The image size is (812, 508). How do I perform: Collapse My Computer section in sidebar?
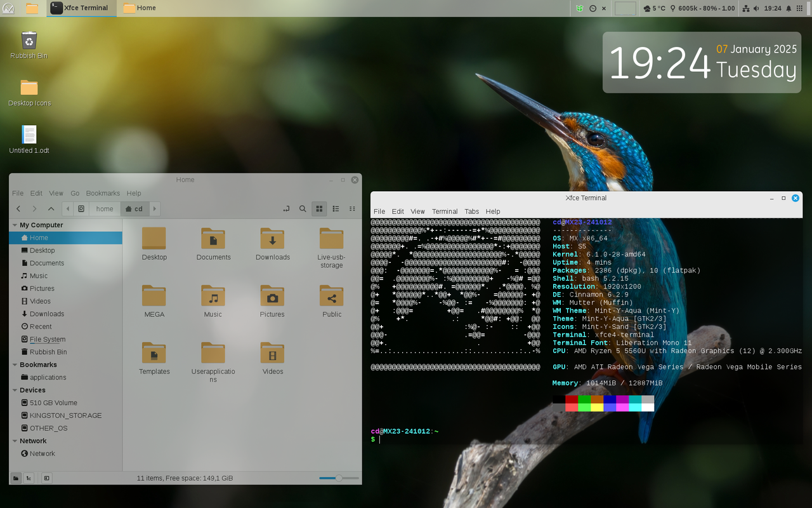coord(15,225)
